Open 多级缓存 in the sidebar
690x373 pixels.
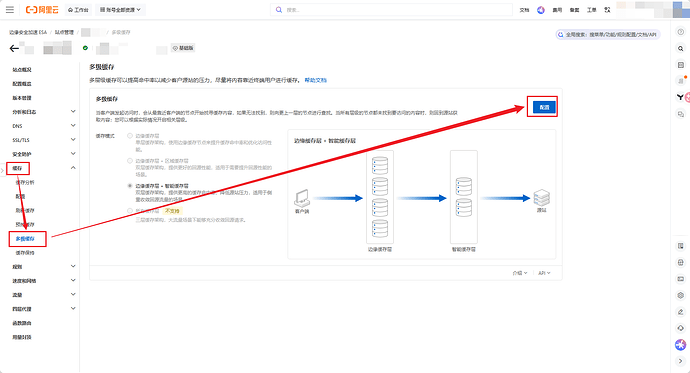coord(25,238)
